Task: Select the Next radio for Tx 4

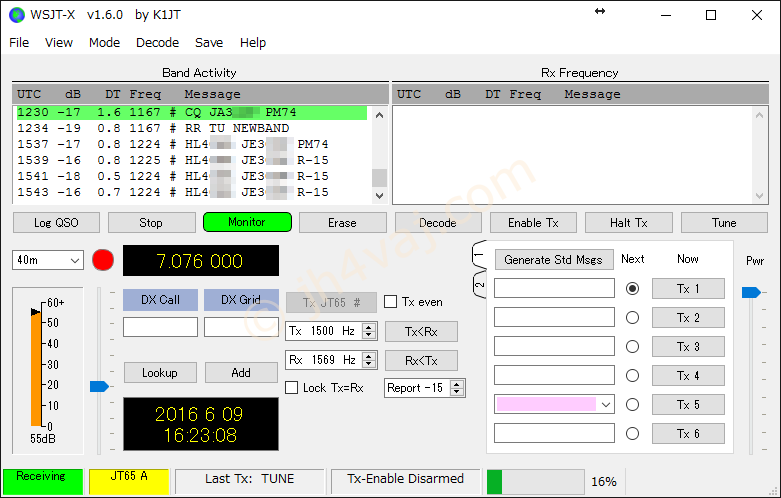Action: pyautogui.click(x=633, y=375)
